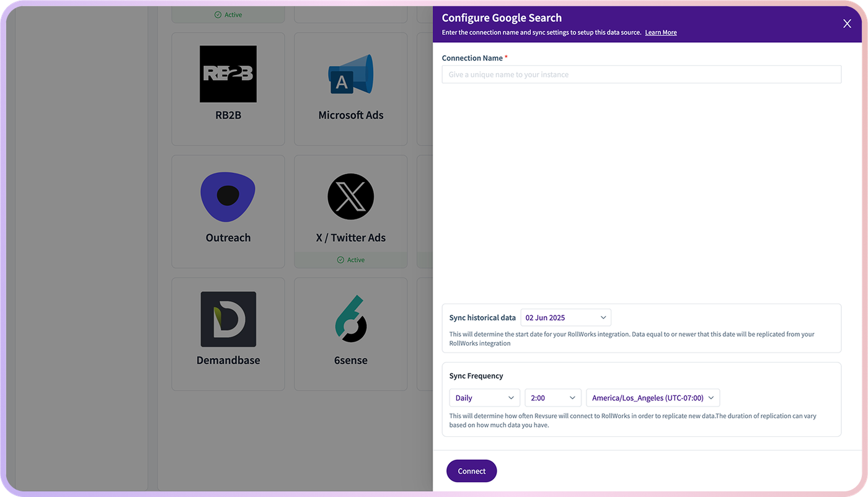Click the Connect button
The width and height of the screenshot is (868, 497).
(471, 471)
